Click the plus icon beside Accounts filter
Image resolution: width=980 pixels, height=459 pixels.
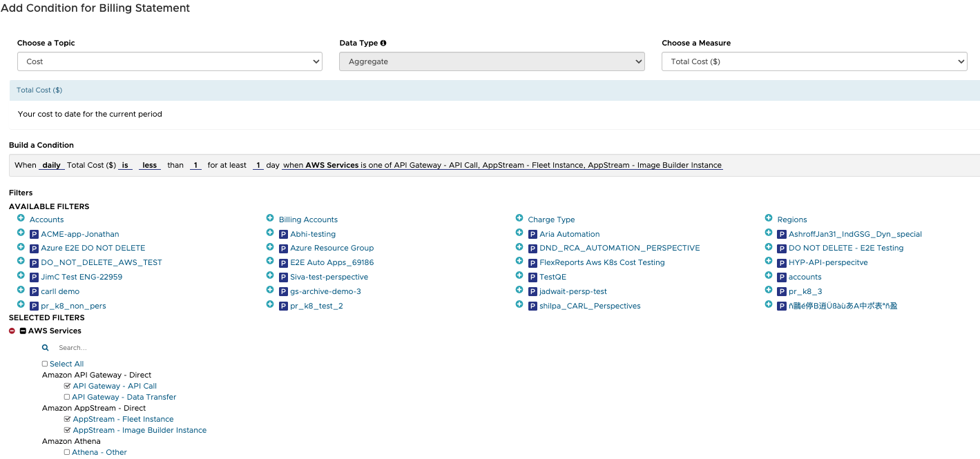[x=21, y=218]
